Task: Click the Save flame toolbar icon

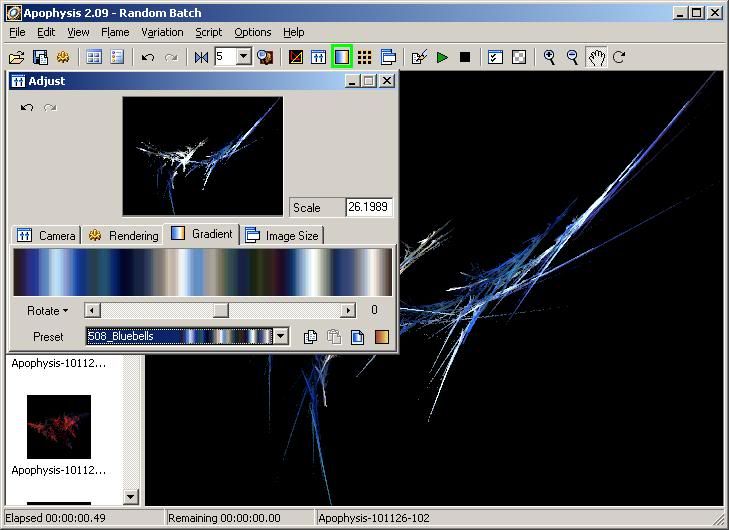Action: pyautogui.click(x=40, y=58)
